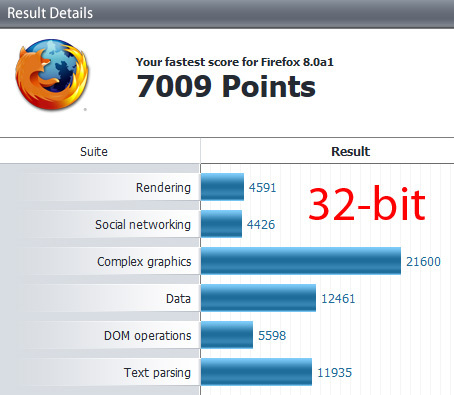Click the Suite column header
The height and width of the screenshot is (395, 454).
[94, 152]
